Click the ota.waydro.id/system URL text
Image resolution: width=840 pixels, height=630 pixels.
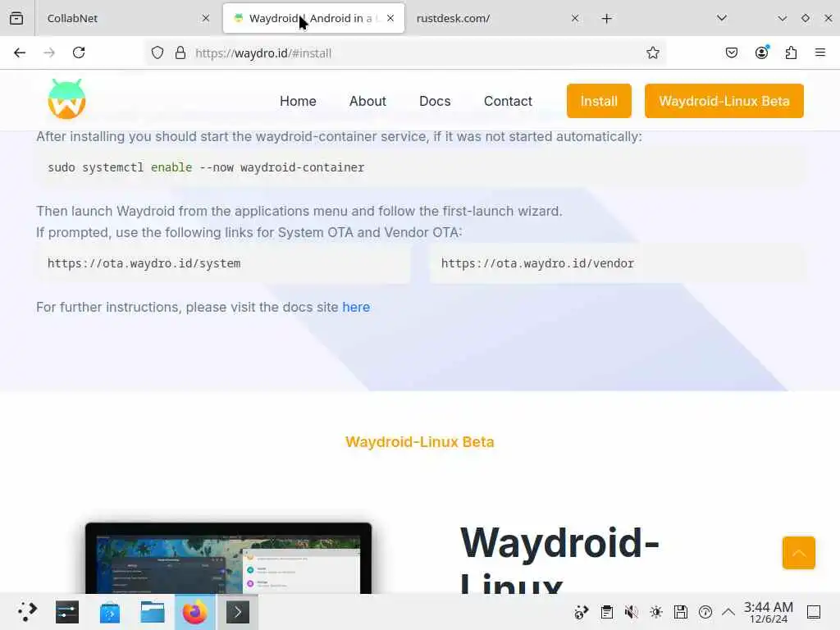pyautogui.click(x=144, y=263)
